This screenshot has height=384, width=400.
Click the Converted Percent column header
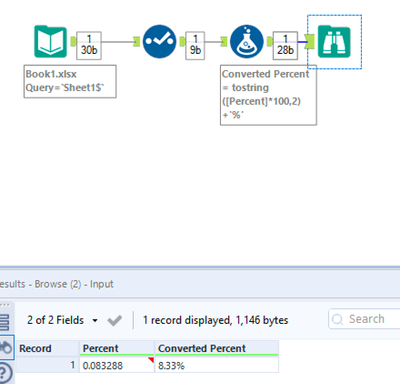[217, 348]
